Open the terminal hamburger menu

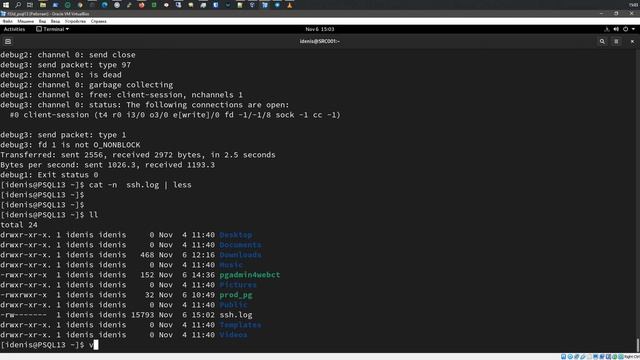(616, 41)
